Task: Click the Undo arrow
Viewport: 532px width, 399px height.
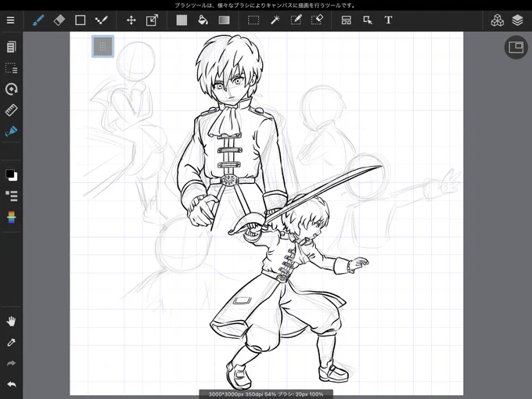Action: point(11,384)
